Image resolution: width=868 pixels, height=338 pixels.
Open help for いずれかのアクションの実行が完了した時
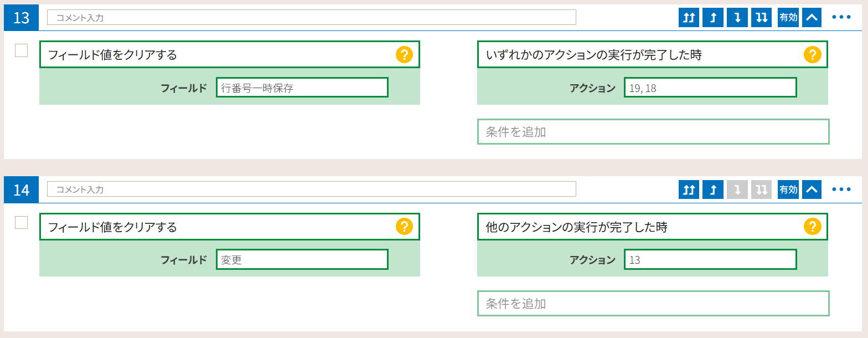812,54
